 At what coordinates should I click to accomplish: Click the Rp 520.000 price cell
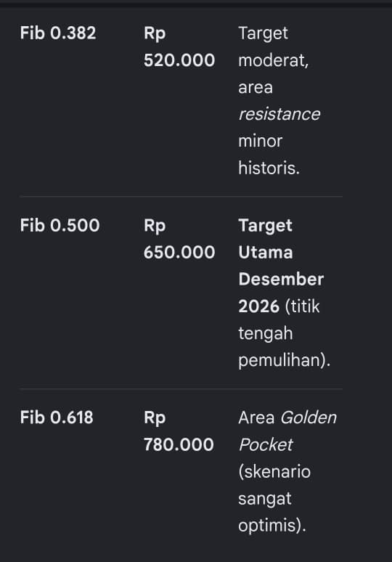click(x=179, y=46)
